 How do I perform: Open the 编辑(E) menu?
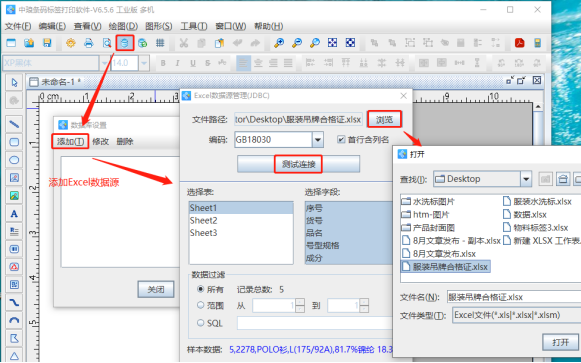click(x=52, y=26)
